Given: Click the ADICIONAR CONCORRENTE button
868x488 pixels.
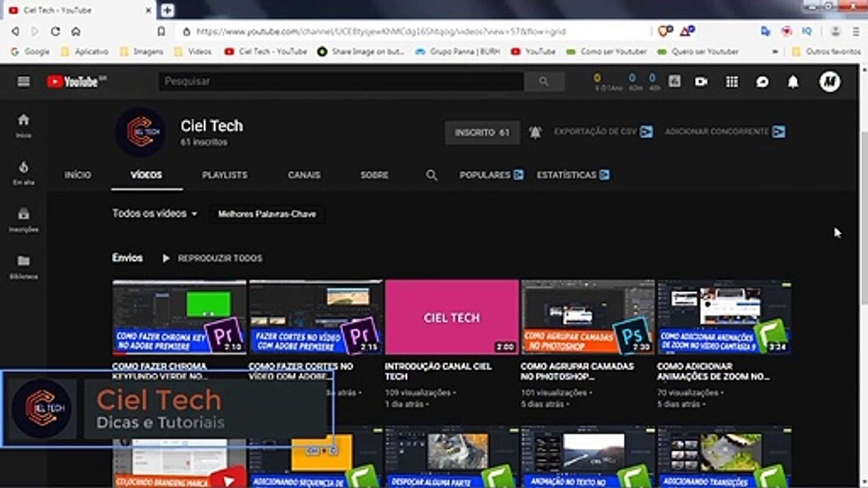Looking at the screenshot, I should tap(725, 131).
